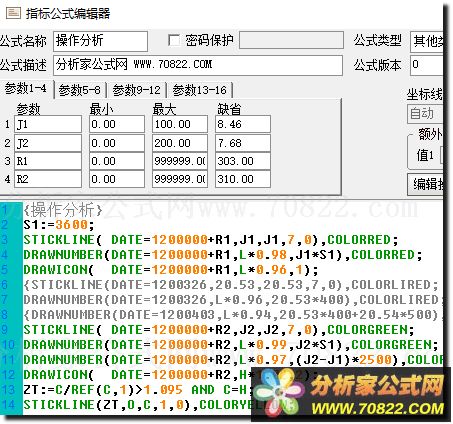The height and width of the screenshot is (424, 453).
Task: Click code line 2 with S1:=3600
Action: [x=59, y=225]
